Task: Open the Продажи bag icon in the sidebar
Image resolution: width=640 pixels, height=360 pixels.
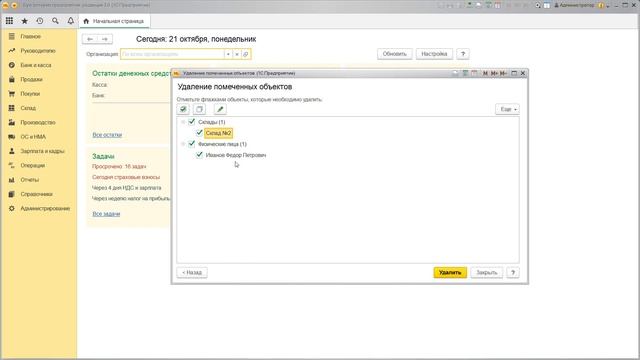Action: pos(11,79)
